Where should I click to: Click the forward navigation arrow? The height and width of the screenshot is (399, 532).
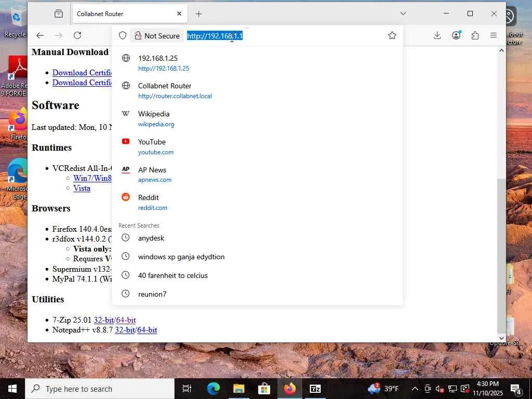[x=59, y=35]
